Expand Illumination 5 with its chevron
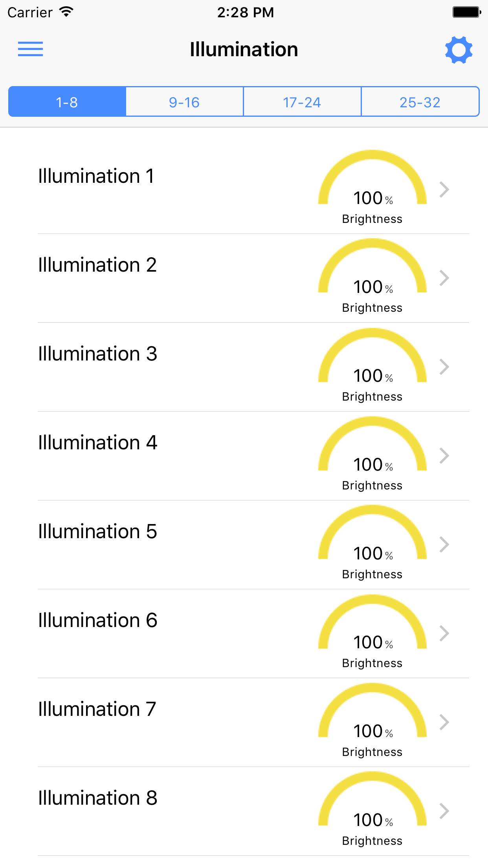The height and width of the screenshot is (868, 488). click(x=444, y=545)
